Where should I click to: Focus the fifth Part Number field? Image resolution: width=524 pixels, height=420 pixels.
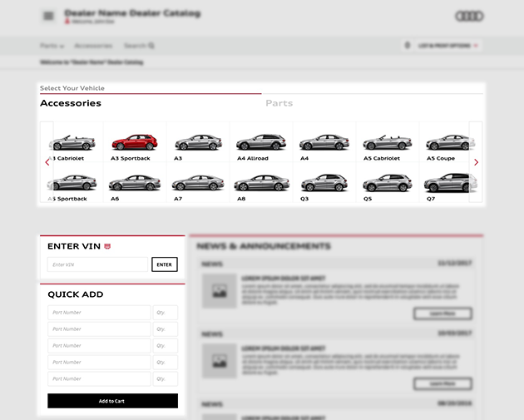tap(99, 379)
